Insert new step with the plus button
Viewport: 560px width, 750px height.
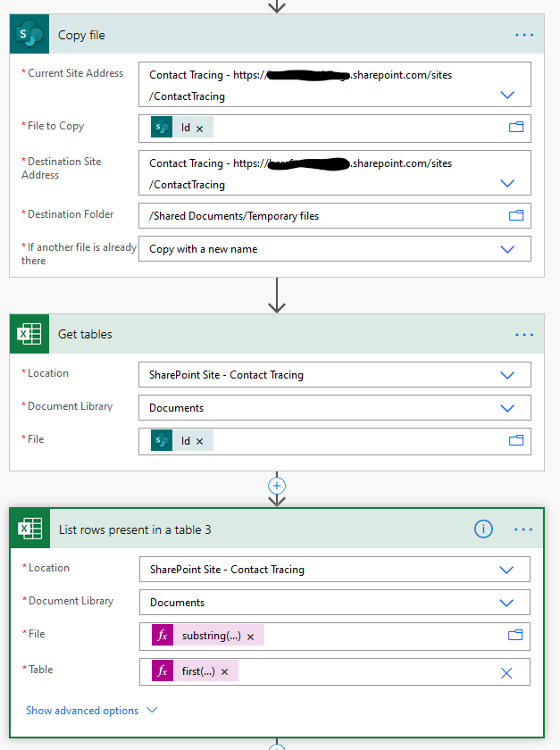[x=277, y=486]
